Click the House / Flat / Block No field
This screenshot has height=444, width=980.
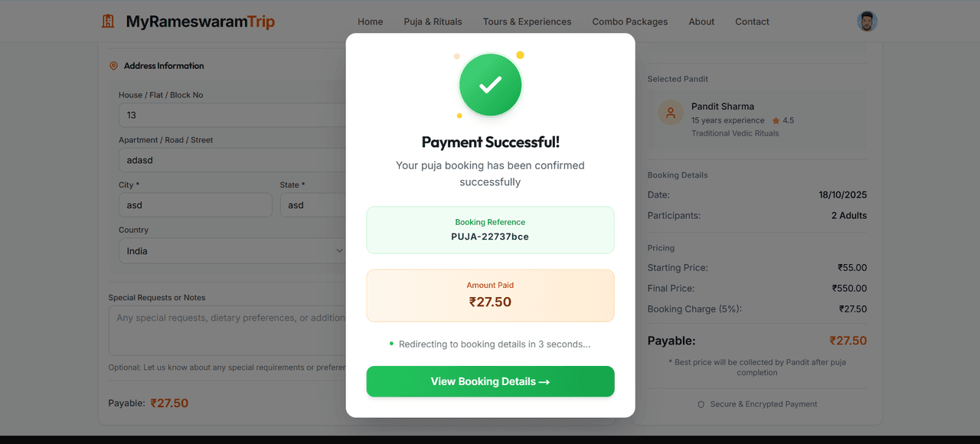[x=233, y=115]
